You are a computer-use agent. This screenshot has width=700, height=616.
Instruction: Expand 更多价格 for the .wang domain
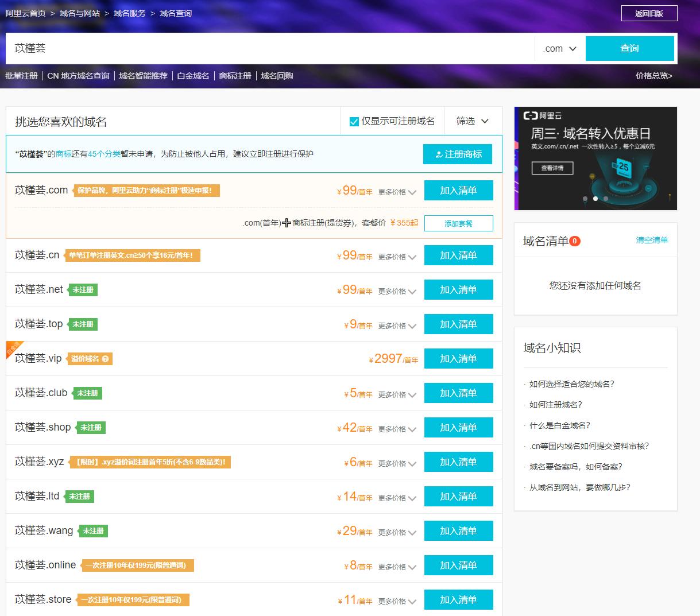[x=397, y=533]
